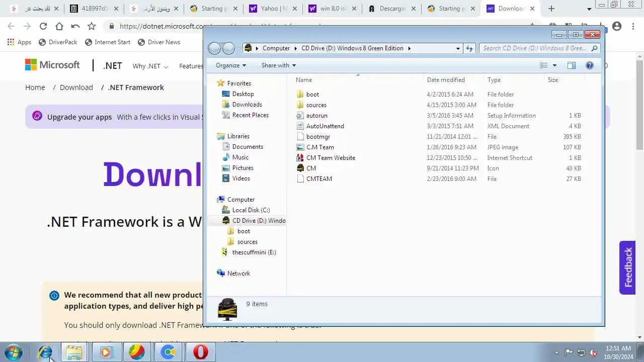Toggle the Explorer preview pane
The image size is (644, 362).
pyautogui.click(x=571, y=65)
